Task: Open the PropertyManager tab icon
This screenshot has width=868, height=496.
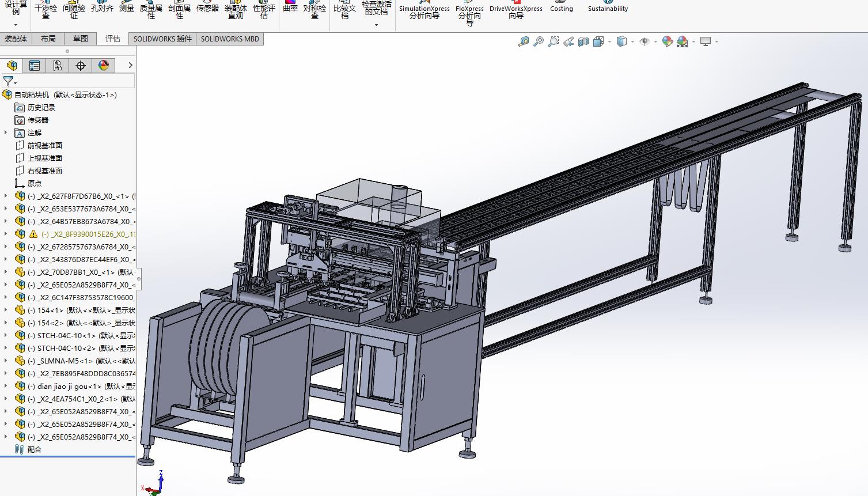Action: click(x=35, y=66)
